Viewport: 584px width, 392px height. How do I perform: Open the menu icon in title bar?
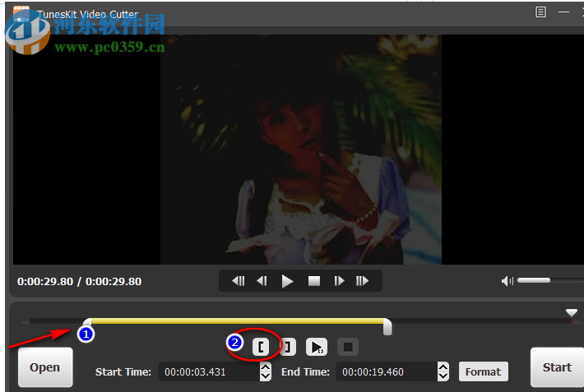coord(540,12)
